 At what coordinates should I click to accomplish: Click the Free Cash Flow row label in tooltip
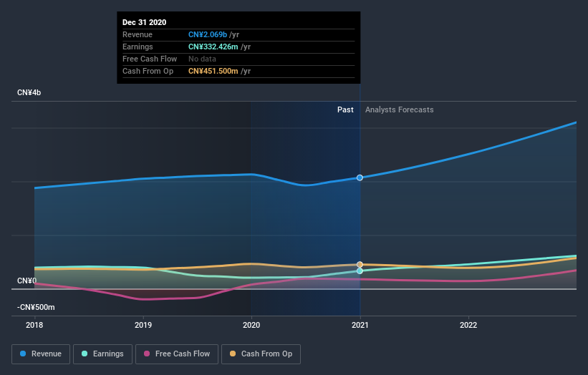[150, 59]
